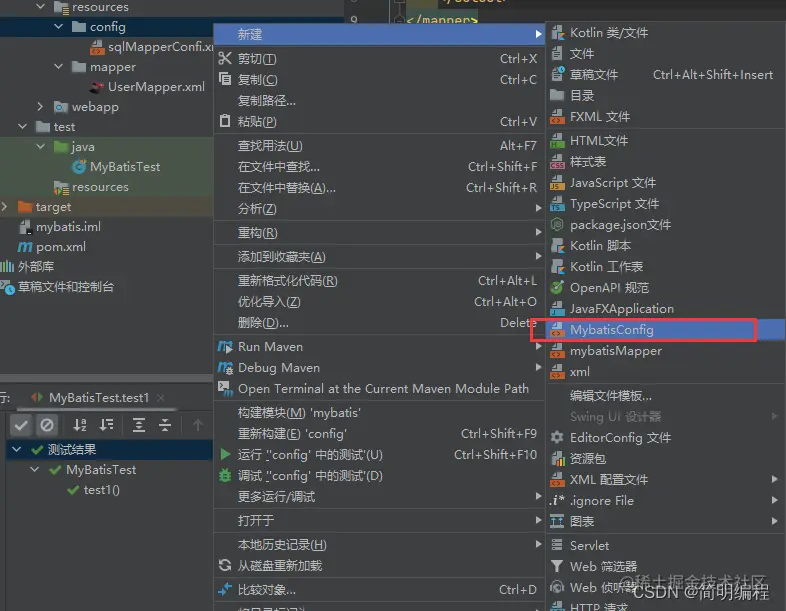Click the expand all icon in test toolbar
Viewport: 786px width, 611px height.
(x=139, y=425)
